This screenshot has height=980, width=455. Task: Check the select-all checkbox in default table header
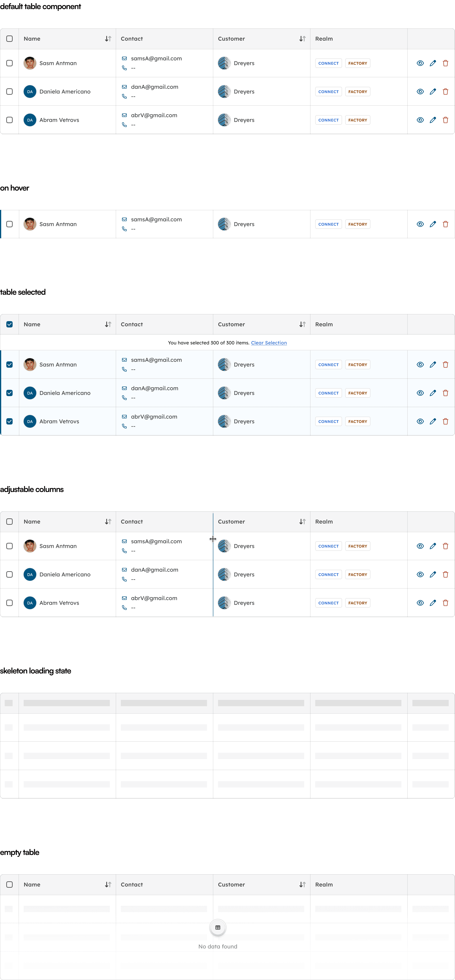[x=9, y=39]
